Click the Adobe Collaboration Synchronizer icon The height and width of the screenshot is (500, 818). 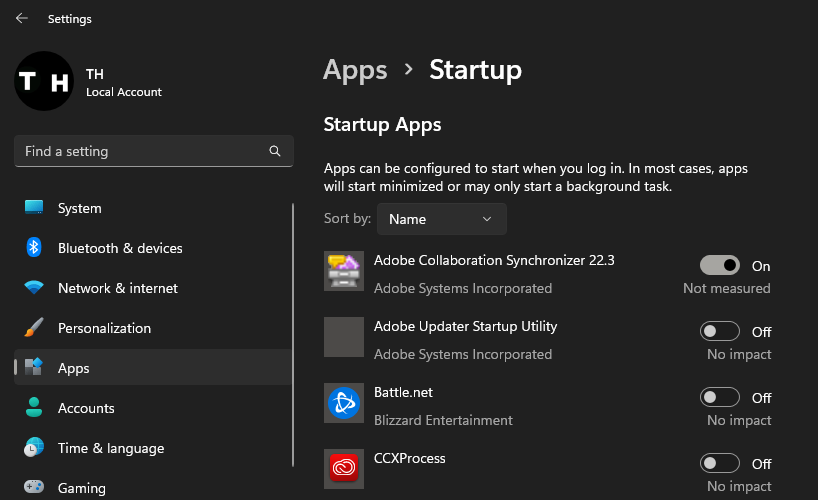coord(344,271)
